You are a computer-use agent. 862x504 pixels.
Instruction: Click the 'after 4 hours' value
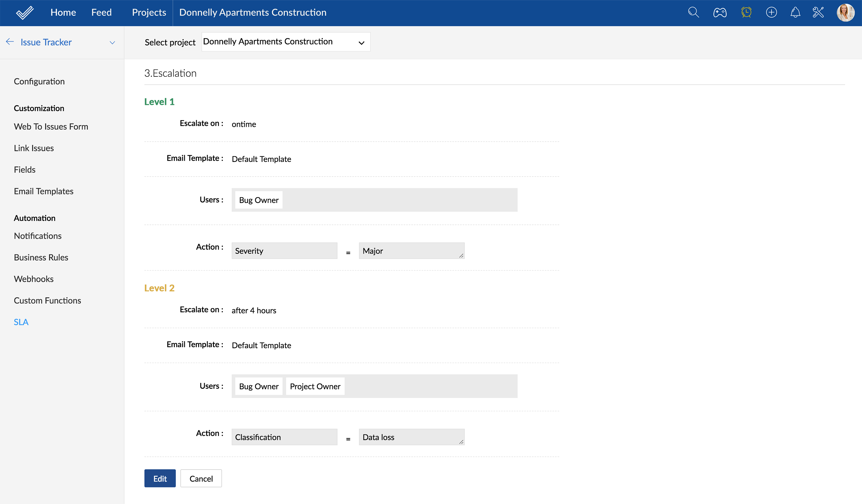pos(254,311)
